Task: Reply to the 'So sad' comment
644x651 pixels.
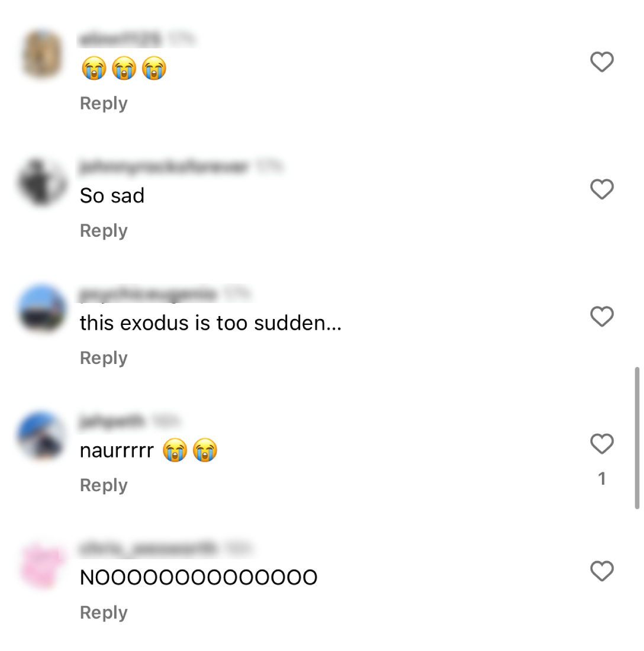Action: tap(104, 231)
